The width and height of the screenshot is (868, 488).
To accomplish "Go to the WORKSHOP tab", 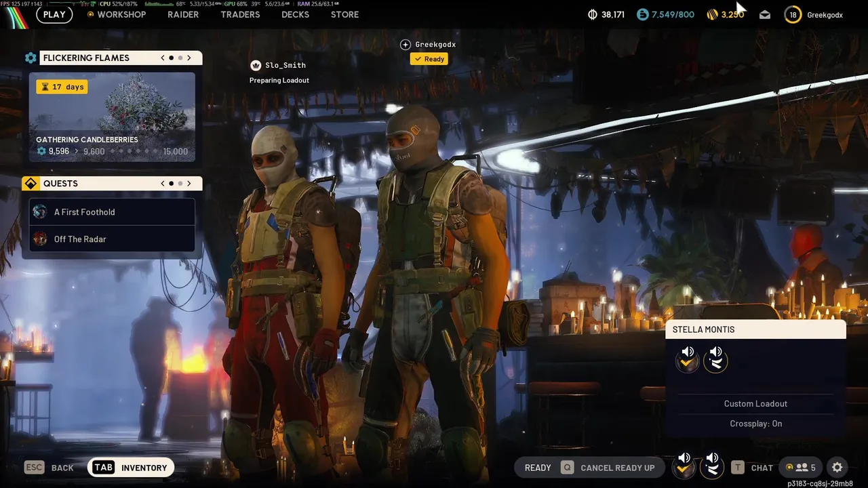I will click(x=121, y=14).
